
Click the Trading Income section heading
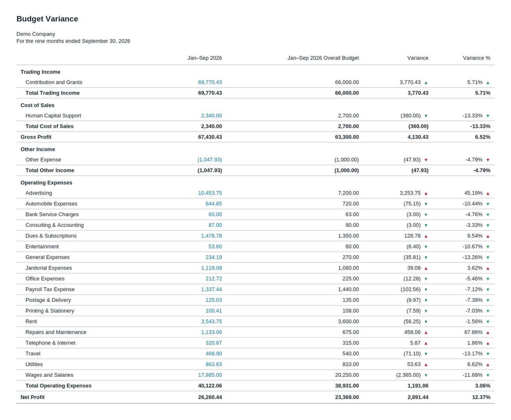click(x=40, y=72)
